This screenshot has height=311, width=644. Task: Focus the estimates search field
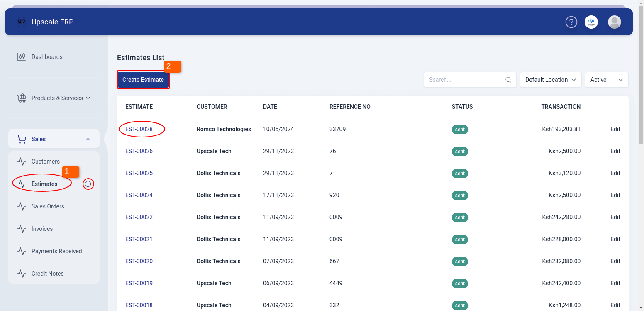tap(465, 80)
